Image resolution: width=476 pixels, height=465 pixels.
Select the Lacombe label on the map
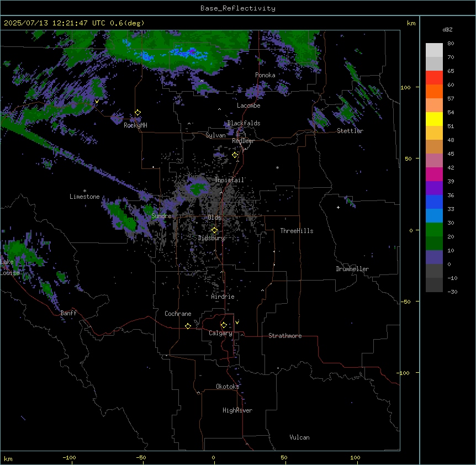248,105
